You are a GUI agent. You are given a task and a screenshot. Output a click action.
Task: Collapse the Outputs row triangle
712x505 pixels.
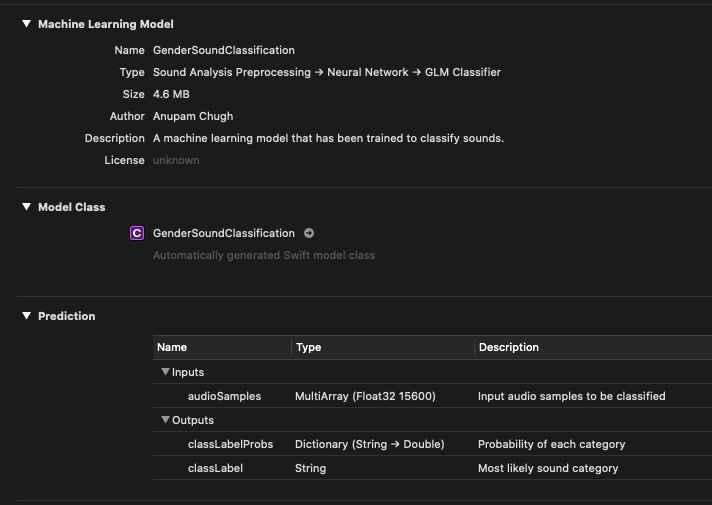click(x=165, y=420)
